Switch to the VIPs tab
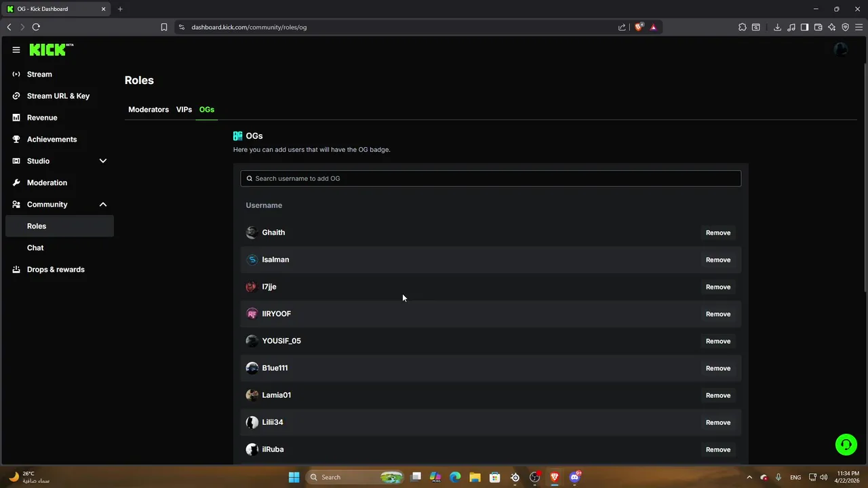Viewport: 868px width, 488px height. pos(184,109)
